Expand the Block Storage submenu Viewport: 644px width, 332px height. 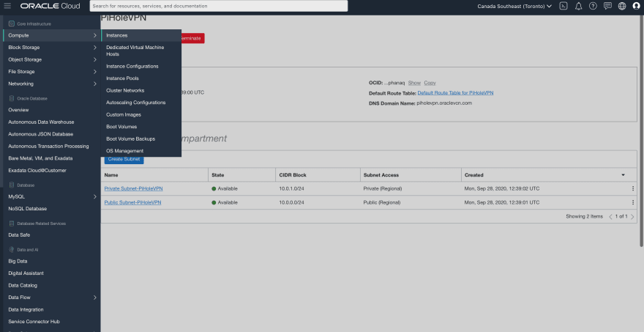coord(94,48)
